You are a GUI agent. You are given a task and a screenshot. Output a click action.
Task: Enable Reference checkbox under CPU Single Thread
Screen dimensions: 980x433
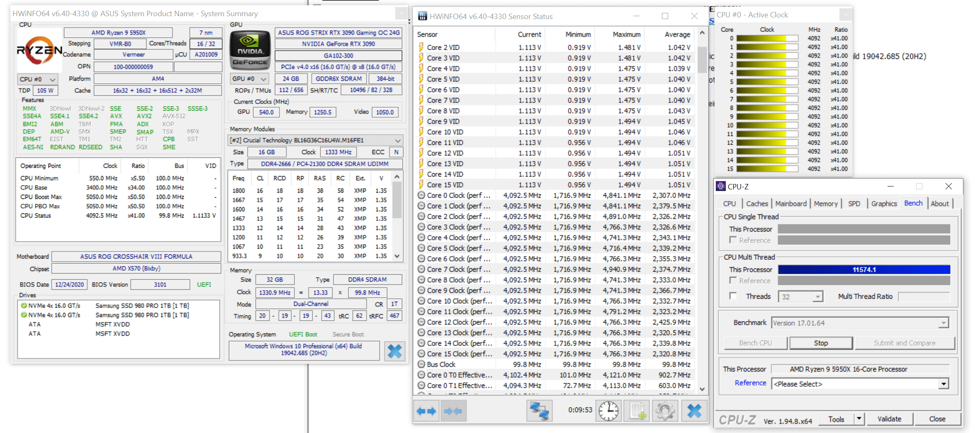[x=733, y=240]
